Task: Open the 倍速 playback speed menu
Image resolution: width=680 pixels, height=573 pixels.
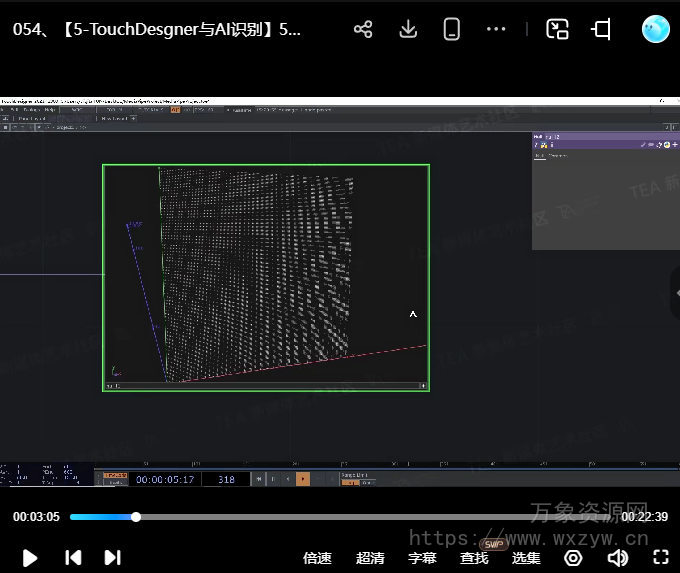Action: point(317,558)
